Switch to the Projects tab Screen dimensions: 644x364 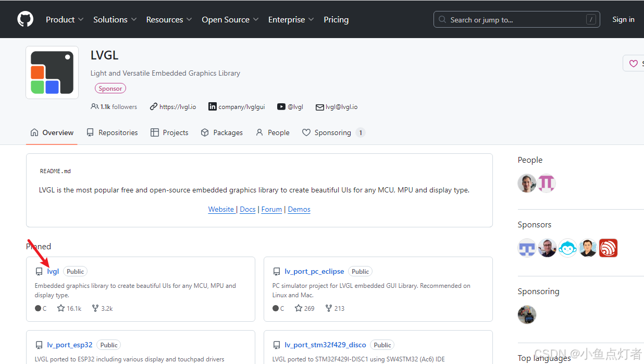click(169, 132)
